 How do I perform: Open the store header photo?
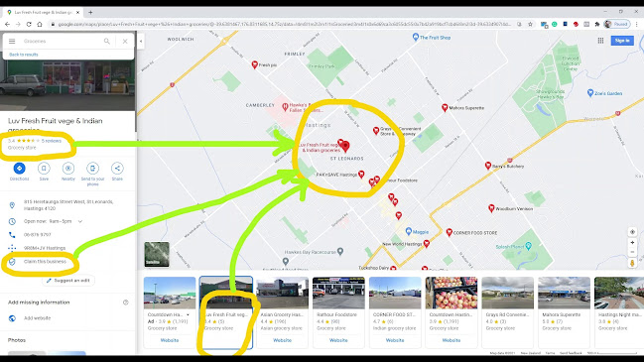[67, 85]
